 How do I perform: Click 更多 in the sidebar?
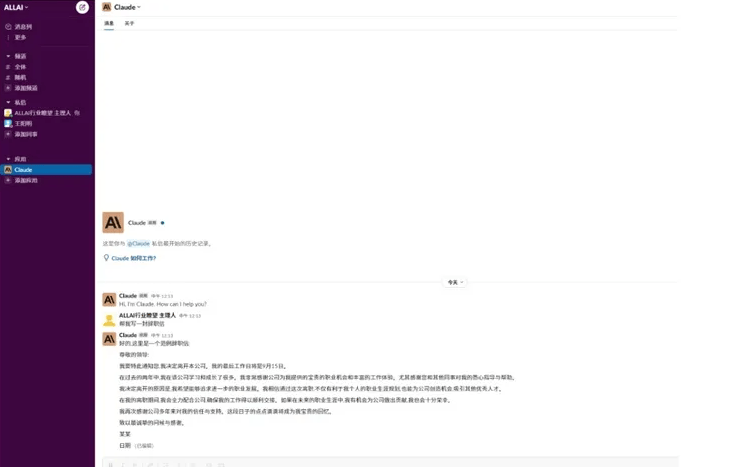(x=20, y=37)
